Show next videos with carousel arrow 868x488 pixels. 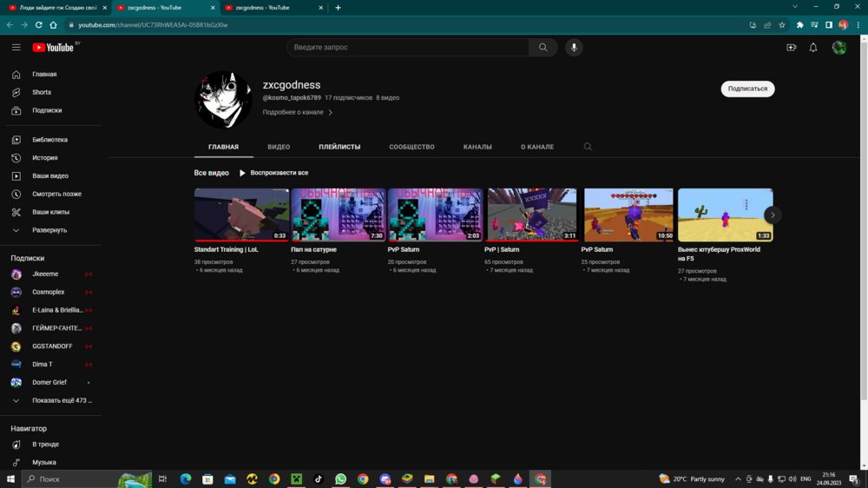[773, 215]
